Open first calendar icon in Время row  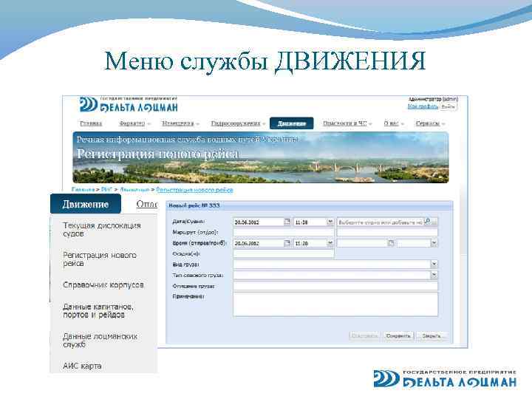[x=287, y=243]
